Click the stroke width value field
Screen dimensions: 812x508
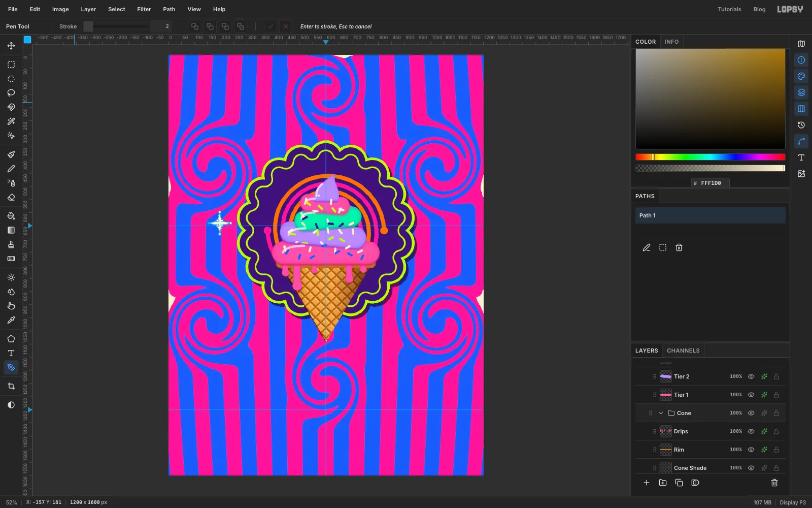point(160,26)
